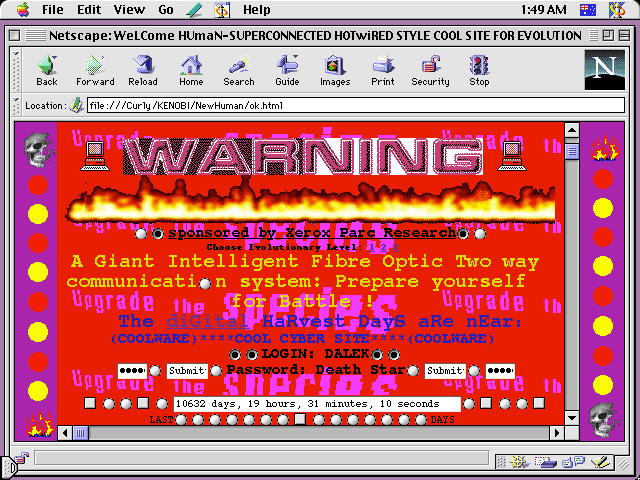Click the page's scroll down arrow

[x=572, y=418]
